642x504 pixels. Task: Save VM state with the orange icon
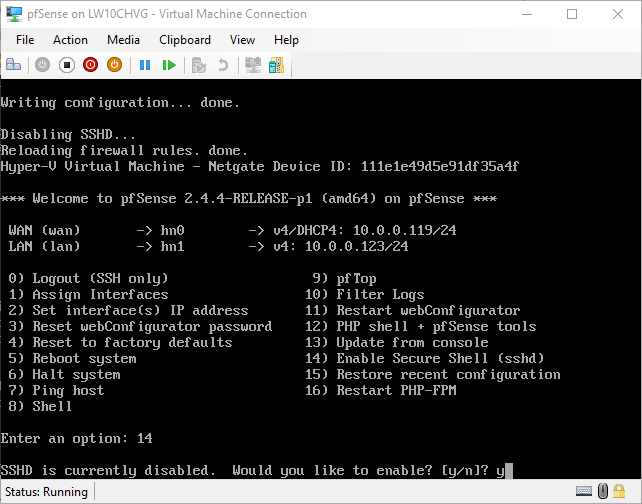click(x=115, y=65)
